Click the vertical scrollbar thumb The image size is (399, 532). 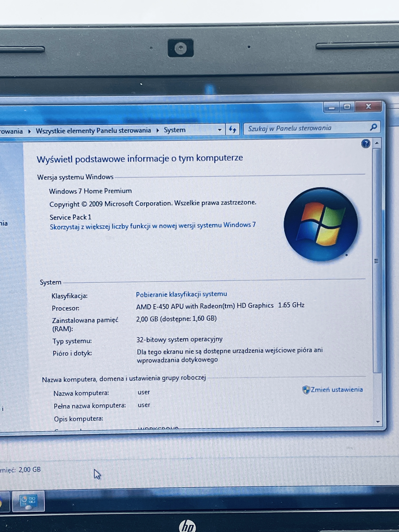coord(377,261)
